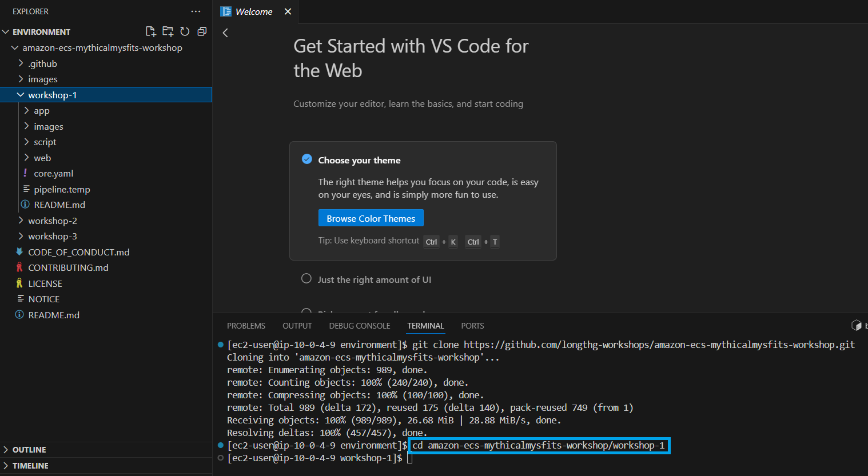Open the core.yaml file
This screenshot has width=868, height=476.
[x=53, y=173]
